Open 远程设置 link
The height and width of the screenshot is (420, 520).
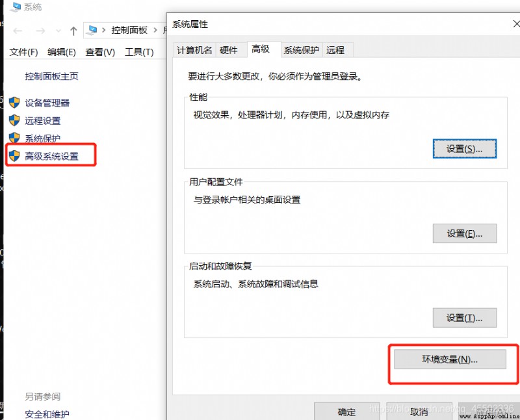click(43, 121)
